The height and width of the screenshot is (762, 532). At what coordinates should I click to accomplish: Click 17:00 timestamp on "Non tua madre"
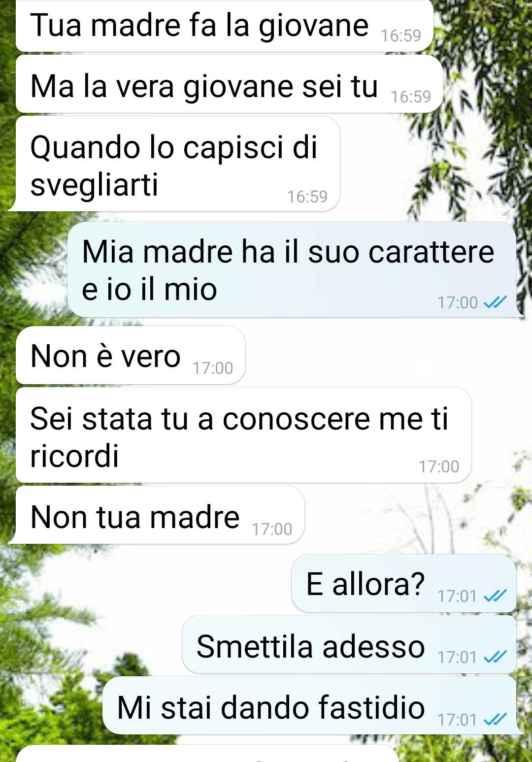[272, 529]
